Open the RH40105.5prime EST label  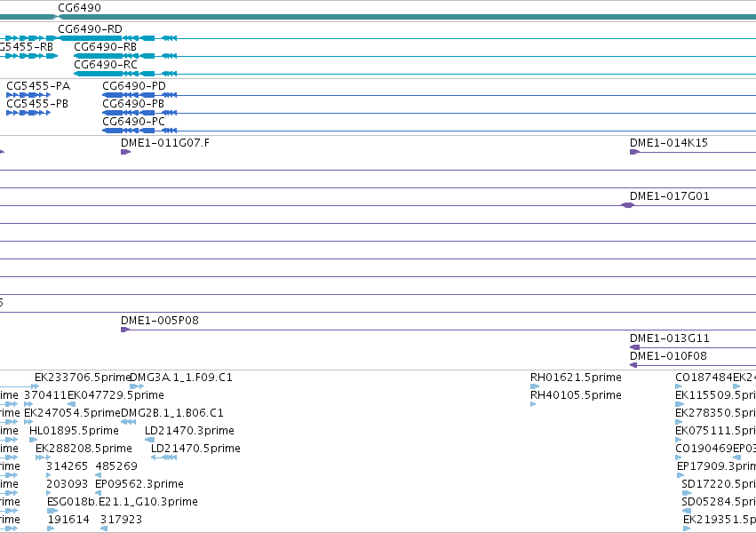(576, 395)
